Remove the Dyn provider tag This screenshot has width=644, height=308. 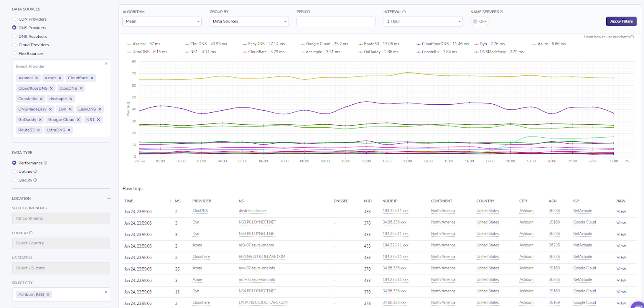tap(70, 110)
